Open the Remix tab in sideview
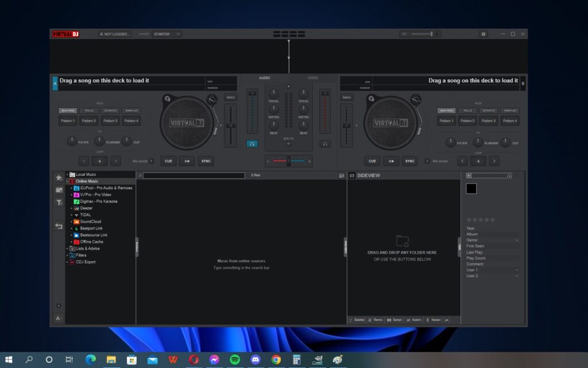 [x=375, y=320]
